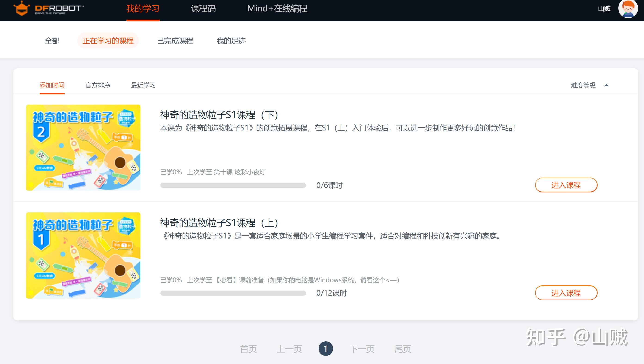The width and height of the screenshot is (644, 364).
Task: Sort courses by 最近学习
Action: point(143,85)
